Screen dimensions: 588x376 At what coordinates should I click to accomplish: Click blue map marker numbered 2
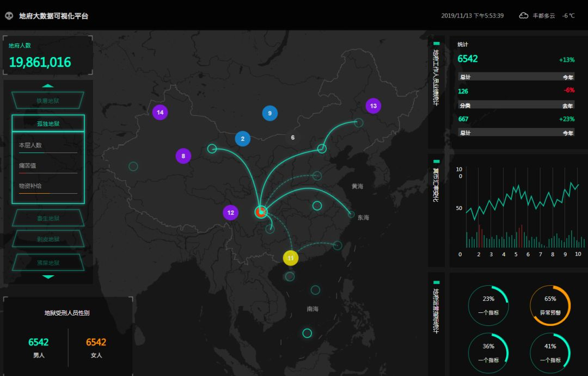(x=243, y=139)
